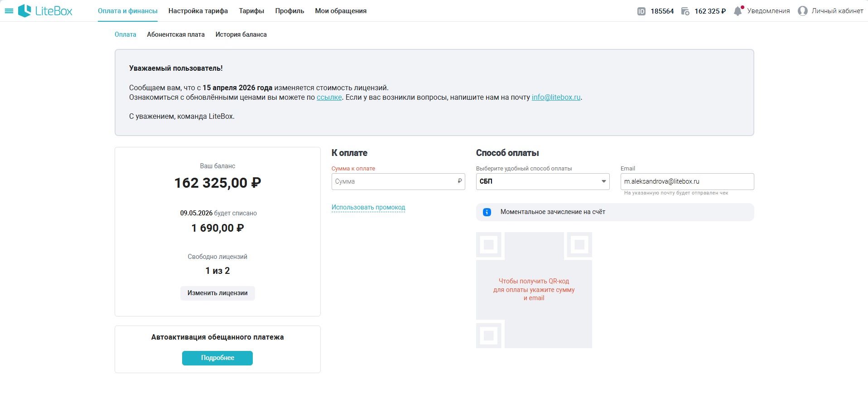Viewport: 868px width, 394px height.
Task: Click account ID 185564 text
Action: 662,11
